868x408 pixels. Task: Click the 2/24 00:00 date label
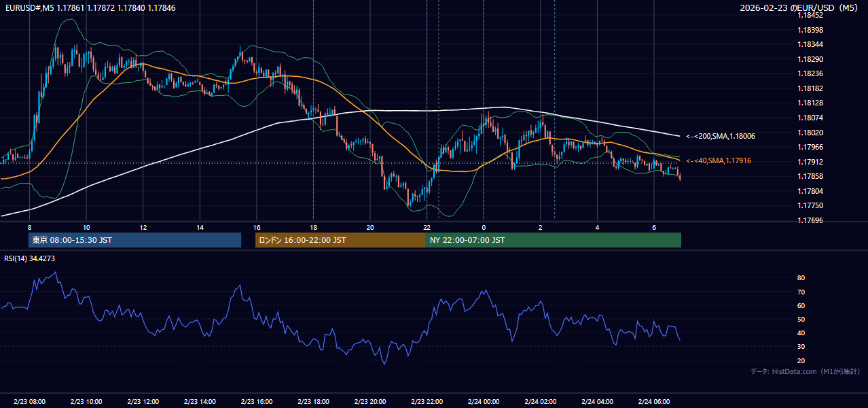point(484,402)
